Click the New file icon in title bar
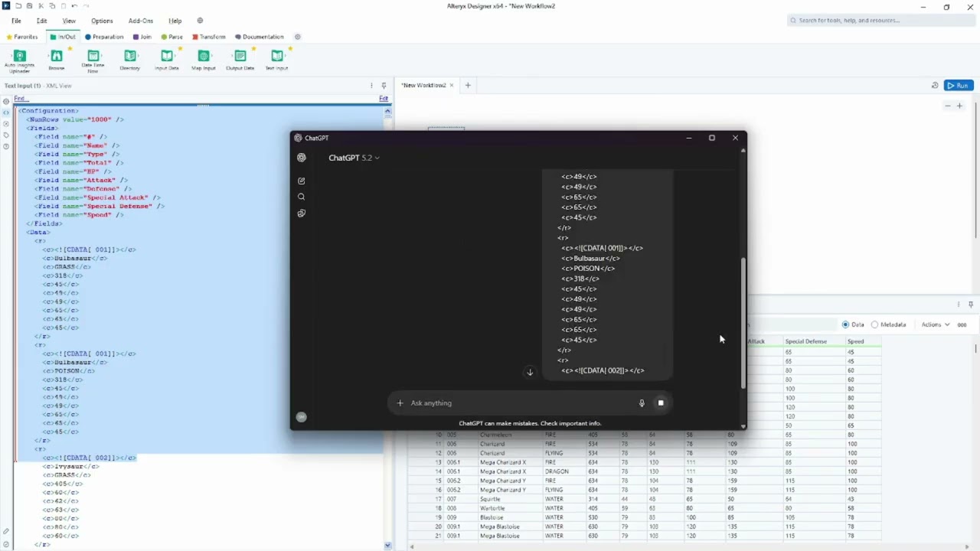 tap(18, 6)
